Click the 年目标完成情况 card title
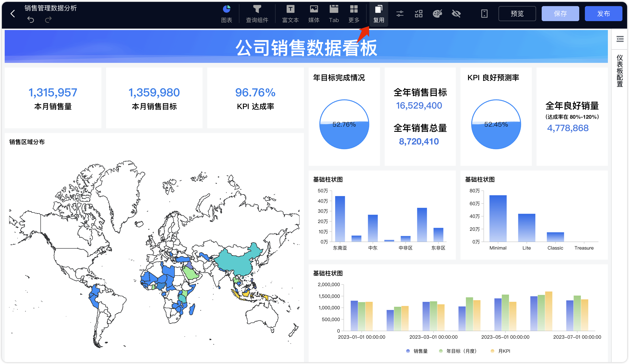Viewport: 629px width, 364px height. click(339, 78)
